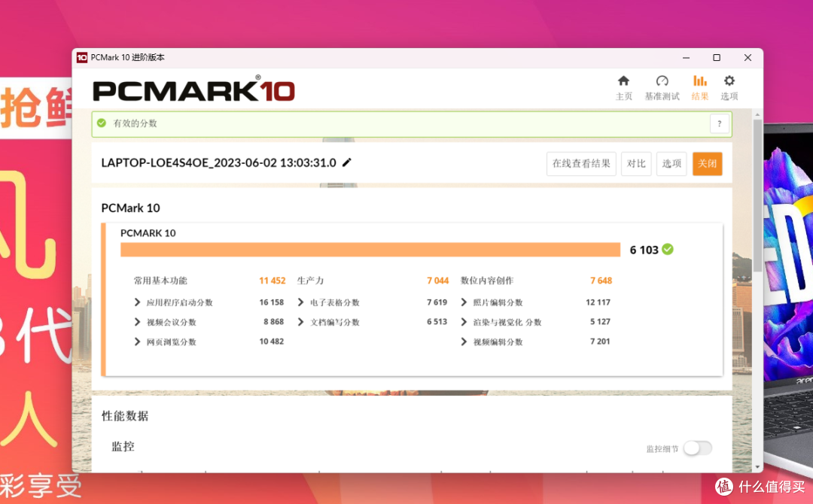Click the 常用基本功能 heading
This screenshot has width=813, height=504.
[x=160, y=281]
